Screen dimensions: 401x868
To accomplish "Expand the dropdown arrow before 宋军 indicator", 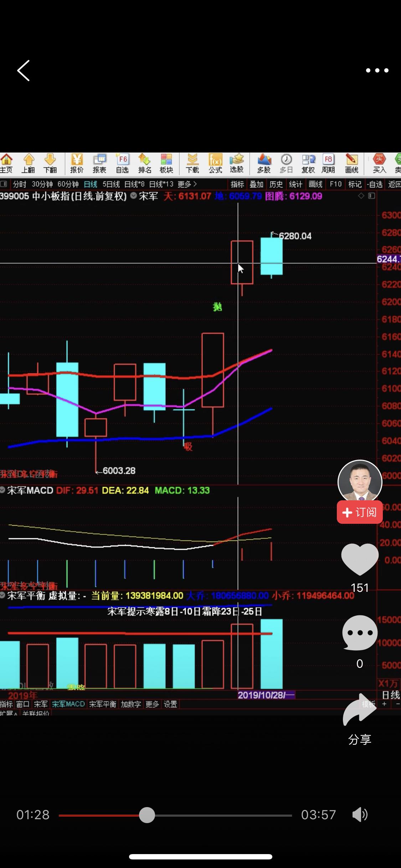I will point(134,196).
